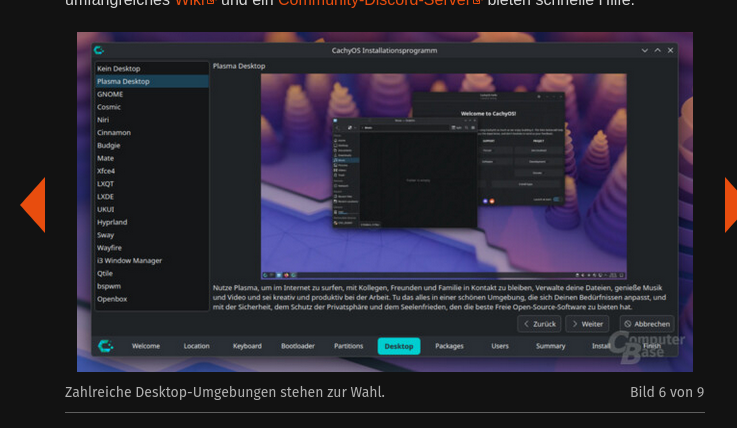Select Cinnamon desktop
The height and width of the screenshot is (428, 737).
click(152, 132)
